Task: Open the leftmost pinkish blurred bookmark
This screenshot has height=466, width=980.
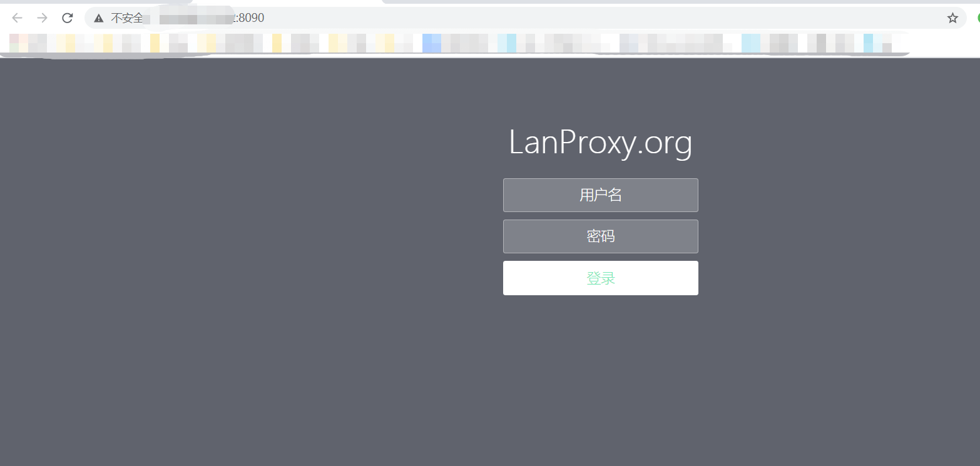Action: coord(19,43)
